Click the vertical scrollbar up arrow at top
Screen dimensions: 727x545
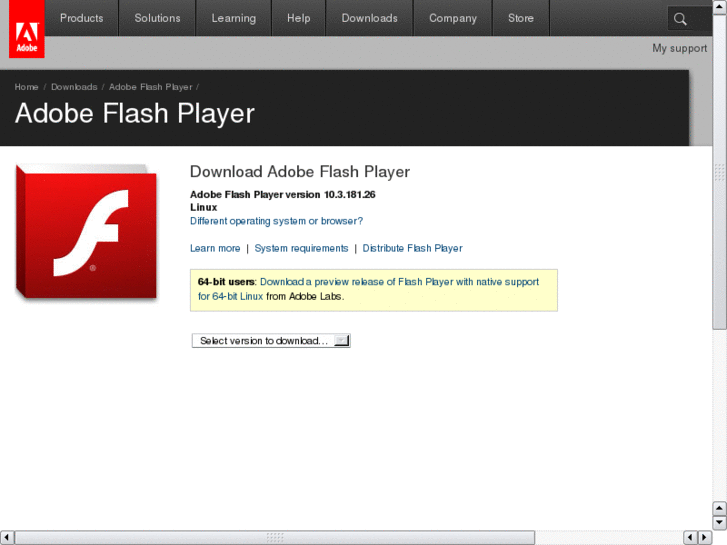point(719,7)
